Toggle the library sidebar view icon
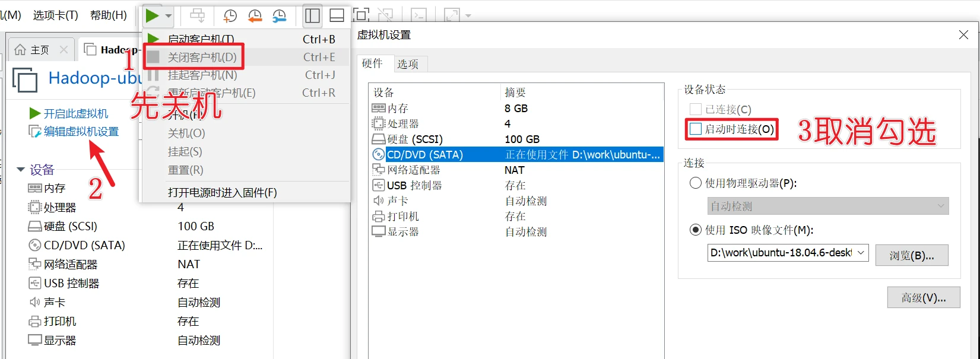This screenshot has height=359, width=980. 312,16
